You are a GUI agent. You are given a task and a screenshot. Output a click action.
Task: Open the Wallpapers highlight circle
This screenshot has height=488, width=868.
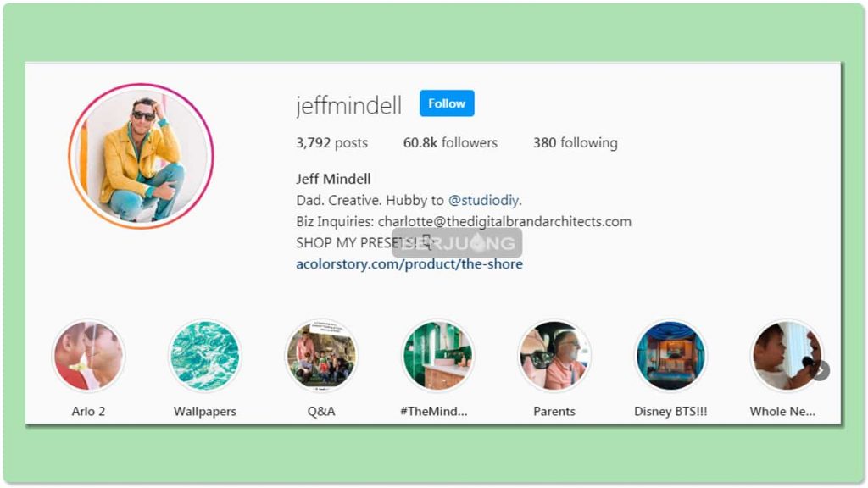(205, 356)
